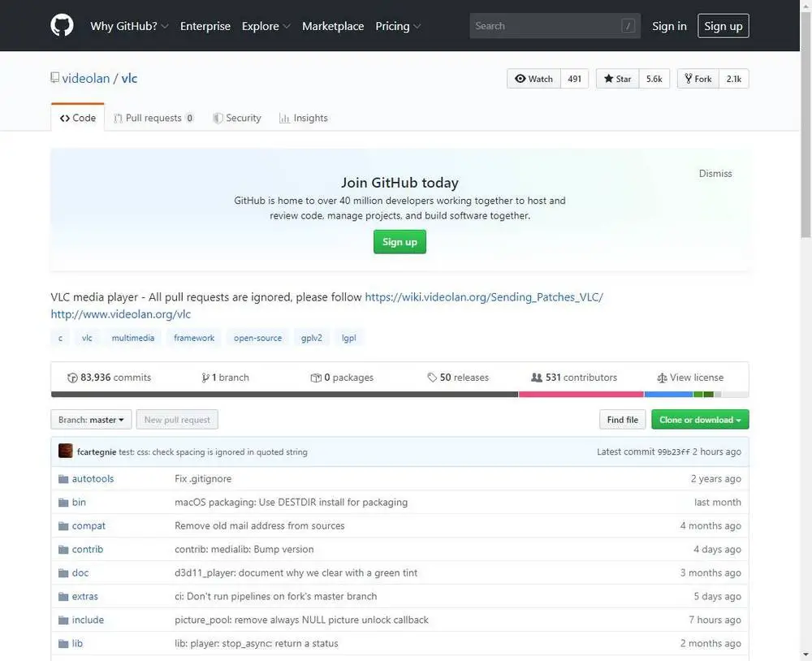Click the page vertical scrollbar thumb
The width and height of the screenshot is (812, 661).
806,124
